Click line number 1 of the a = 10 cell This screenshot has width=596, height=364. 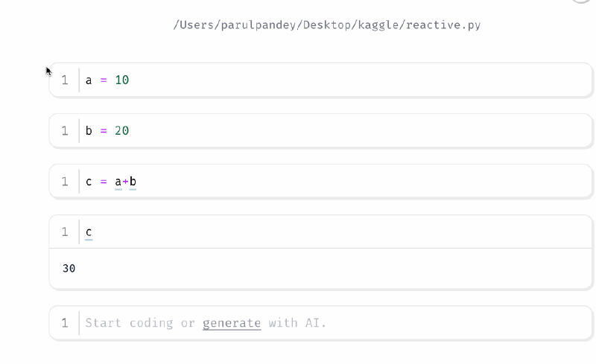(65, 80)
